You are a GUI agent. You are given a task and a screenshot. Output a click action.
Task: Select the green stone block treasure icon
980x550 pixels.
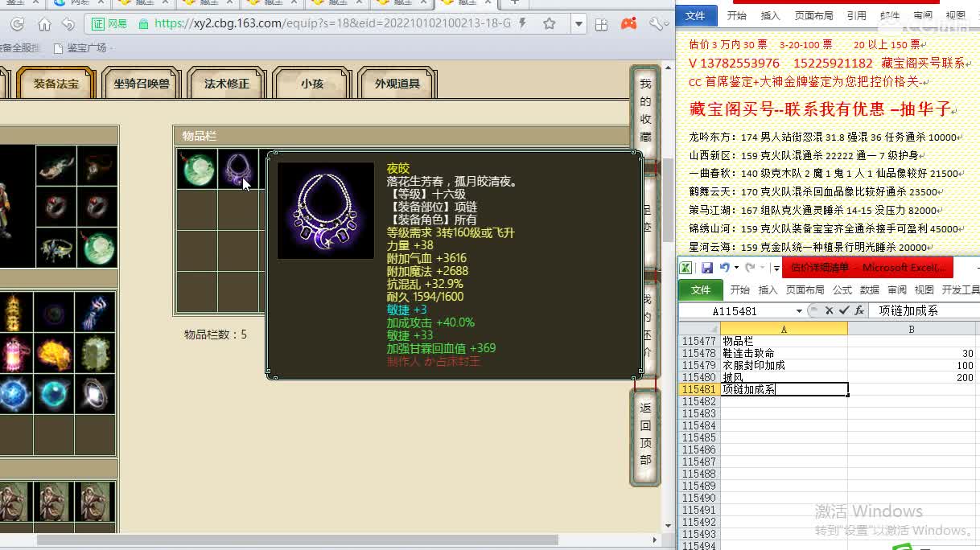[95, 353]
